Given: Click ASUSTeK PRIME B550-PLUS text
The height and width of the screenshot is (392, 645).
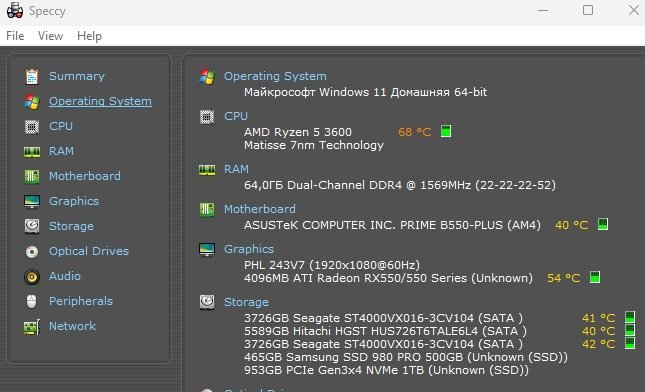Looking at the screenshot, I should 392,225.
